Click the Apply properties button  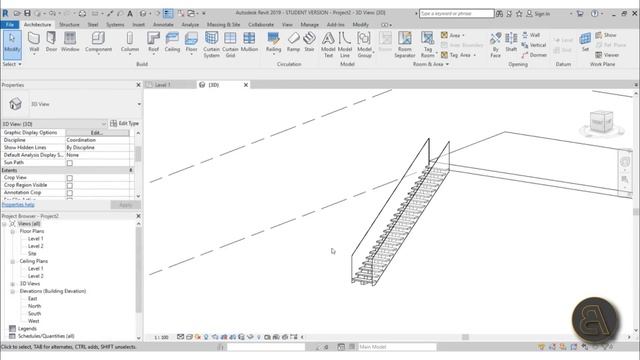point(125,204)
